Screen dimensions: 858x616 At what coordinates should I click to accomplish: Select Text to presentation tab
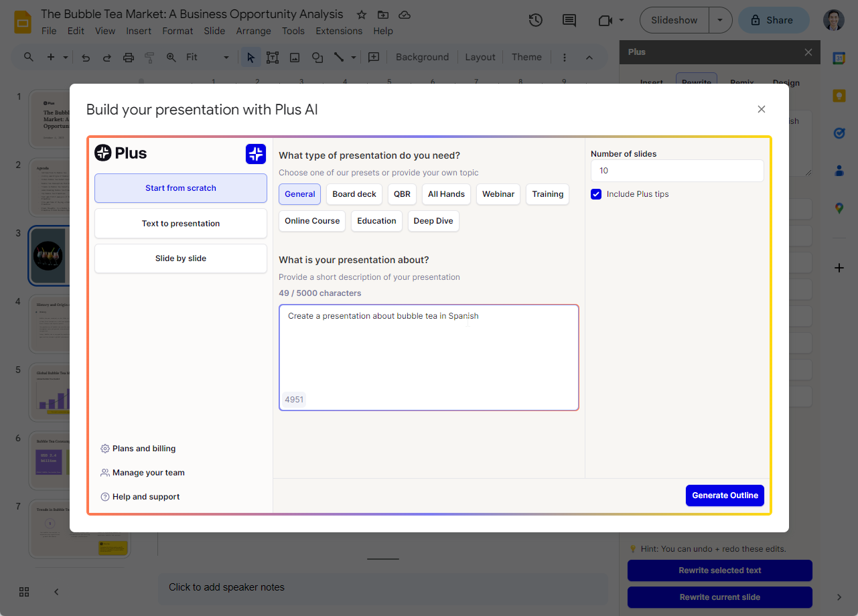click(x=181, y=224)
